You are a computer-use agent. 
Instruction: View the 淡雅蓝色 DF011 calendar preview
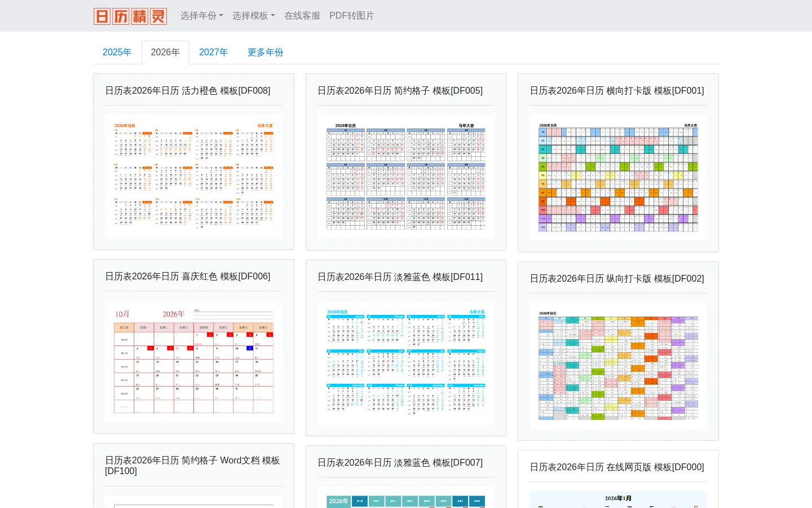coord(406,363)
